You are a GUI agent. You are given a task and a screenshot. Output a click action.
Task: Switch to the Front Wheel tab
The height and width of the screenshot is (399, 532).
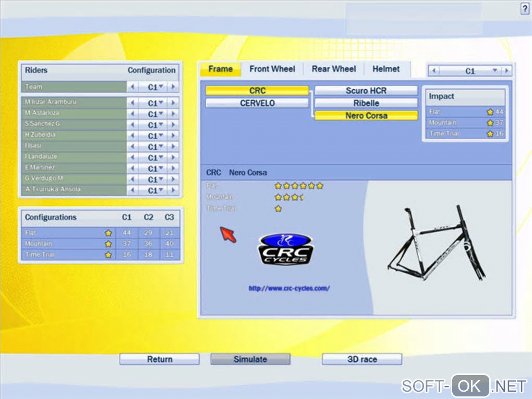tap(272, 69)
